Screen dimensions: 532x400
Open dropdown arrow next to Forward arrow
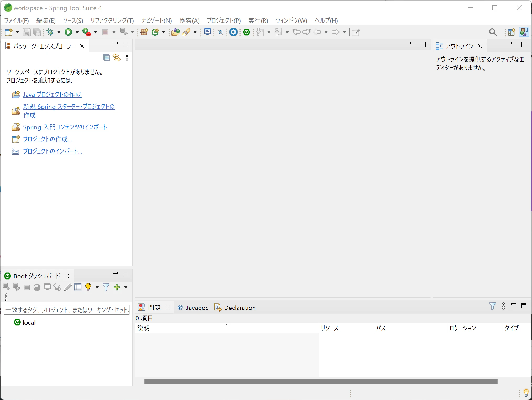[x=345, y=32]
